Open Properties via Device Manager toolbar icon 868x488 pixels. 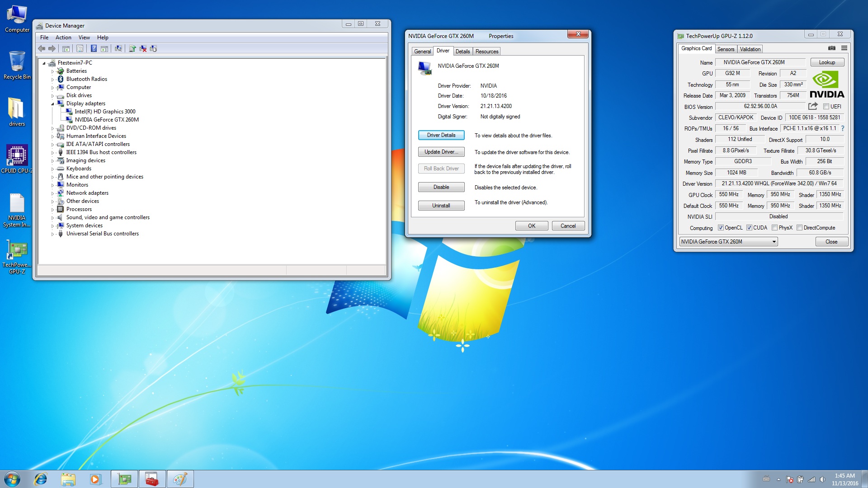[x=80, y=49]
